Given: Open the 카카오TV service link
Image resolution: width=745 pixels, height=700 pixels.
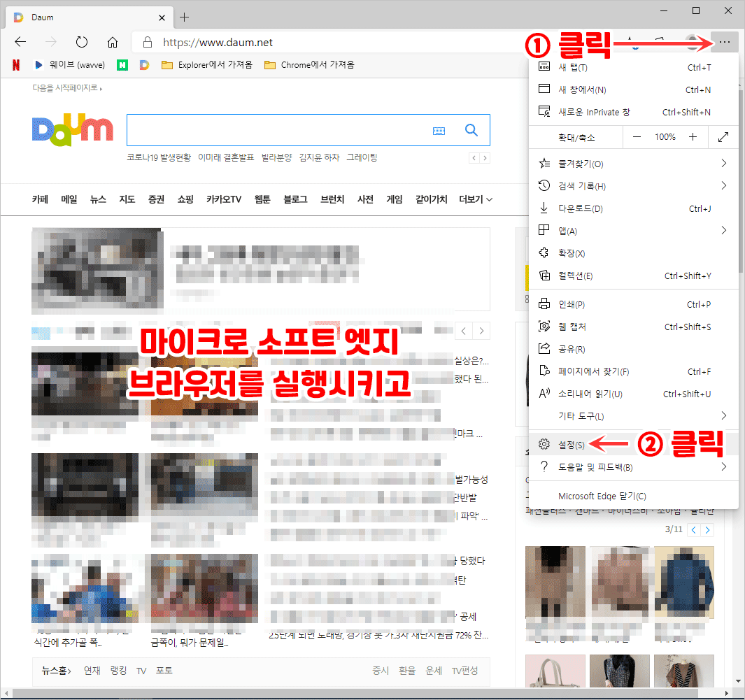Looking at the screenshot, I should click(x=224, y=199).
